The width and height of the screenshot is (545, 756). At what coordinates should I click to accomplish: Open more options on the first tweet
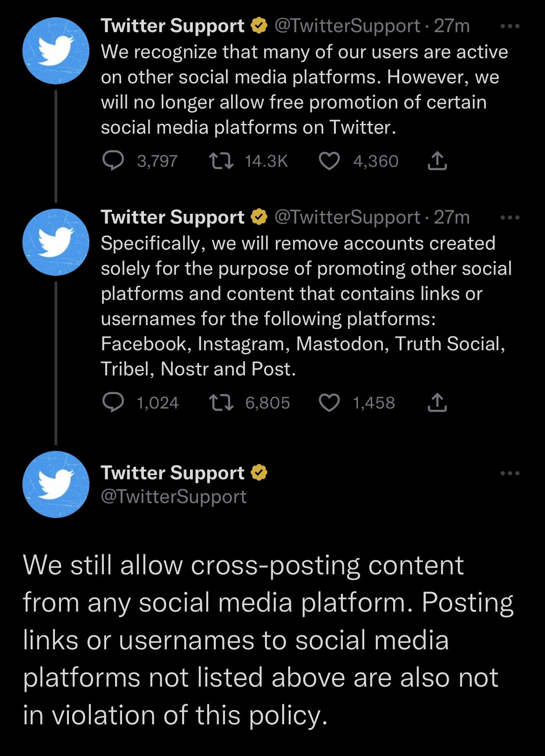point(510,27)
